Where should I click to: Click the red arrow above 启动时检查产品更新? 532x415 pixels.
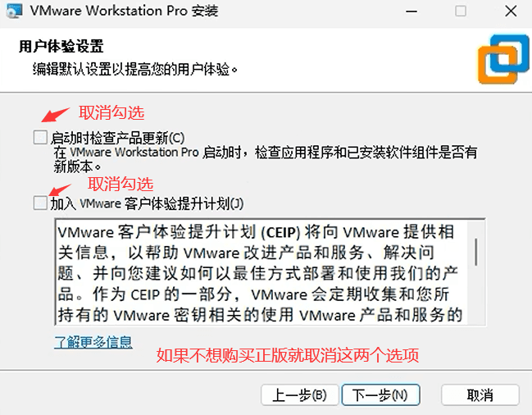[x=55, y=114]
